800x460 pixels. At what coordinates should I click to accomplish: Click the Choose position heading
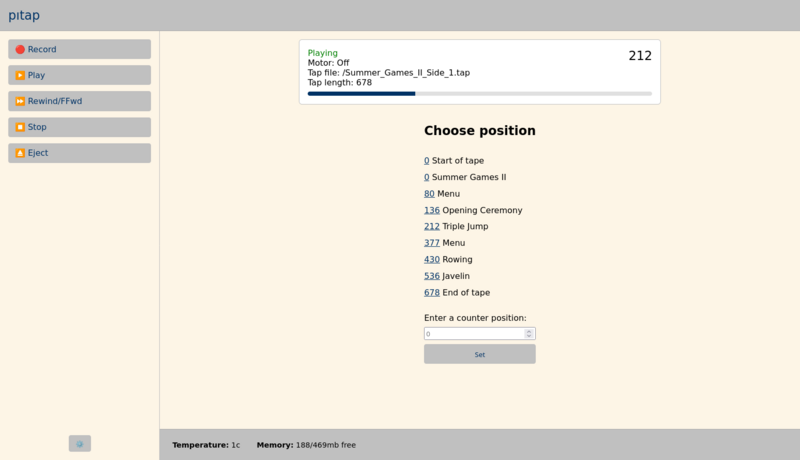pyautogui.click(x=480, y=131)
